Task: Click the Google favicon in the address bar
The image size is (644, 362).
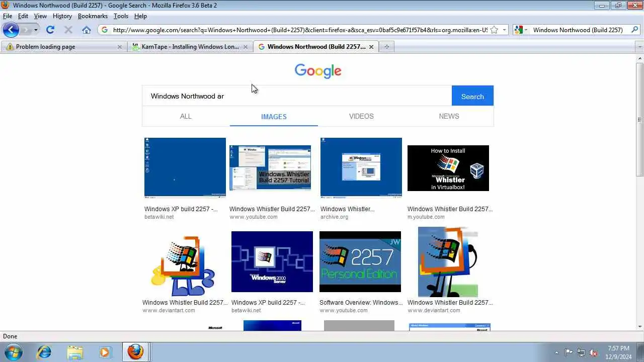Action: click(x=105, y=30)
